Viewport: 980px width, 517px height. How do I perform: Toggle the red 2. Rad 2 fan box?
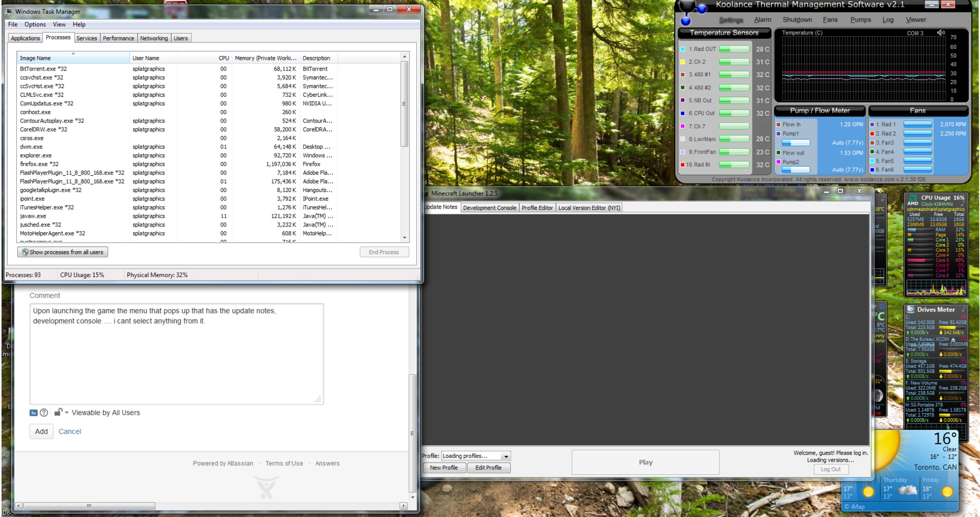872,133
